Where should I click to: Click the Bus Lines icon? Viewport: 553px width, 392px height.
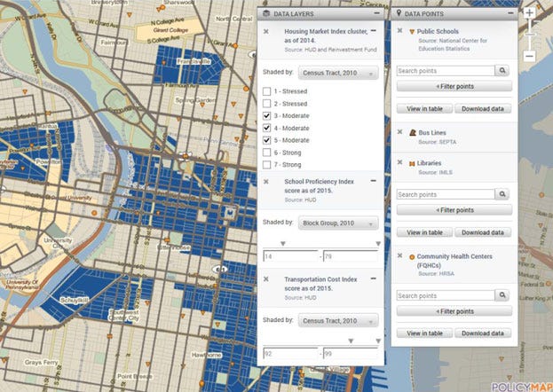413,133
